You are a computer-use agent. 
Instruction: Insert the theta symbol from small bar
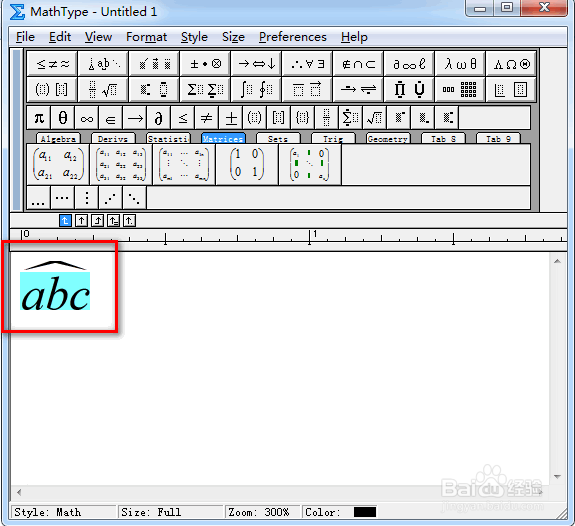pyautogui.click(x=63, y=118)
